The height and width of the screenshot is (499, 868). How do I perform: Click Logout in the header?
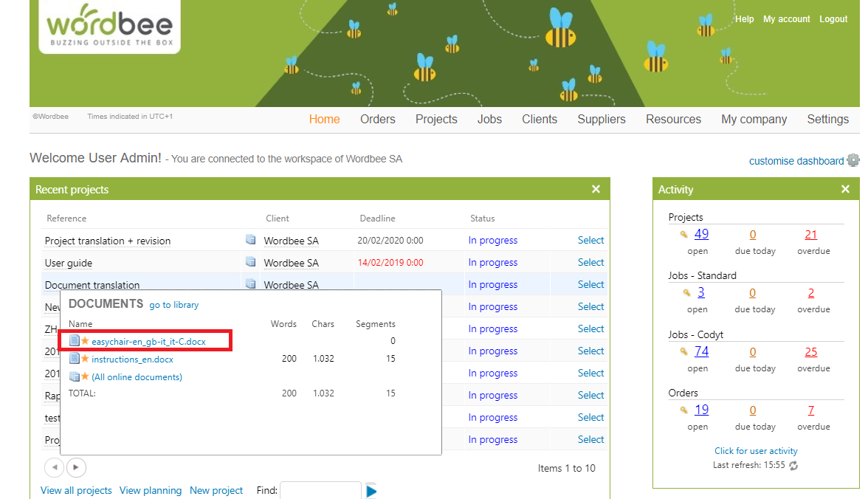click(x=833, y=19)
